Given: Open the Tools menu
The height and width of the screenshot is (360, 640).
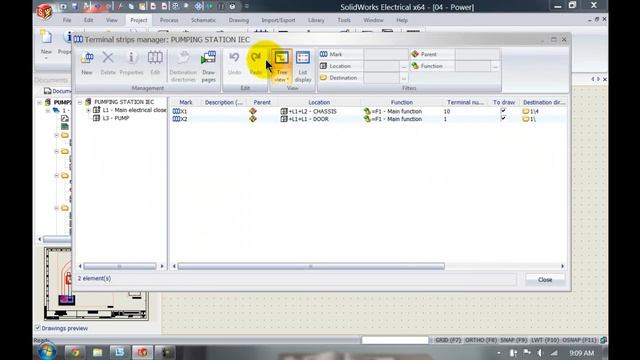Looking at the screenshot, I should pos(344,20).
